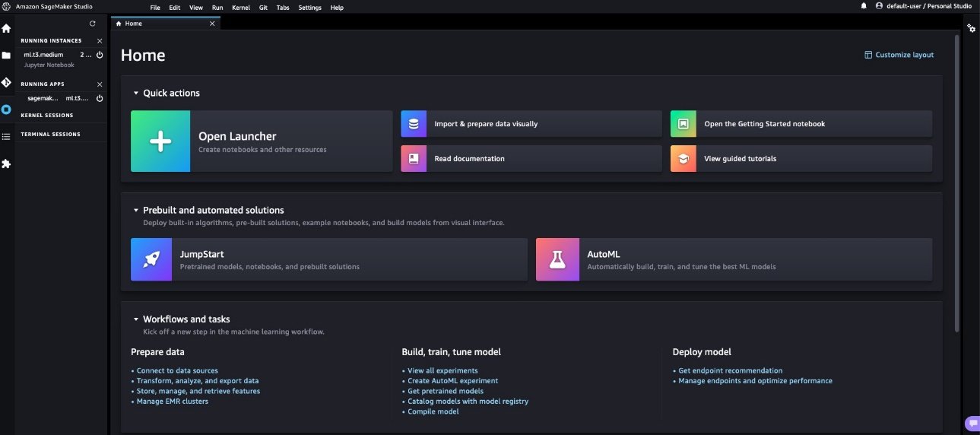The image size is (980, 435).
Task: Click the Read documentation button
Action: [531, 159]
